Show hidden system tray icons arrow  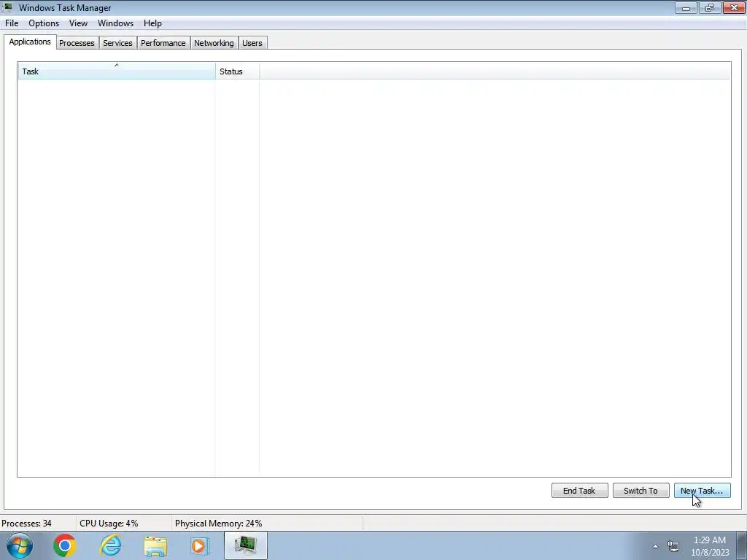[x=656, y=546]
